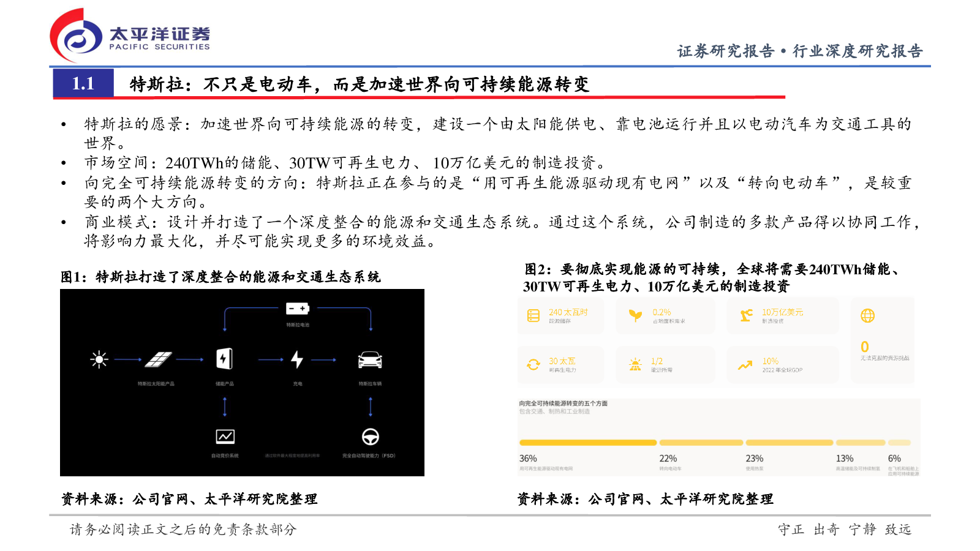980x551 pixels.
Task: Click the blue 1.1 section number box
Action: click(x=83, y=83)
